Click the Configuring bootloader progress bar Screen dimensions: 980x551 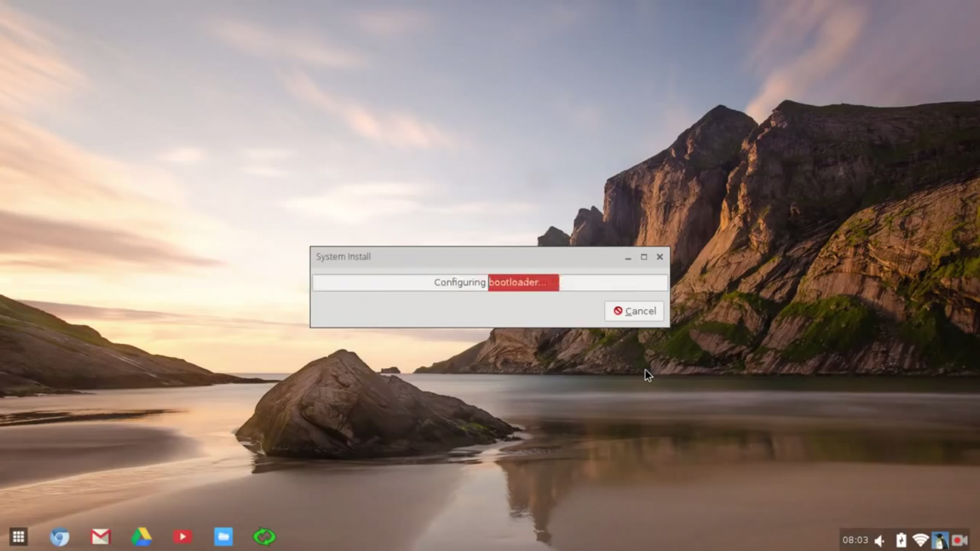click(x=490, y=282)
